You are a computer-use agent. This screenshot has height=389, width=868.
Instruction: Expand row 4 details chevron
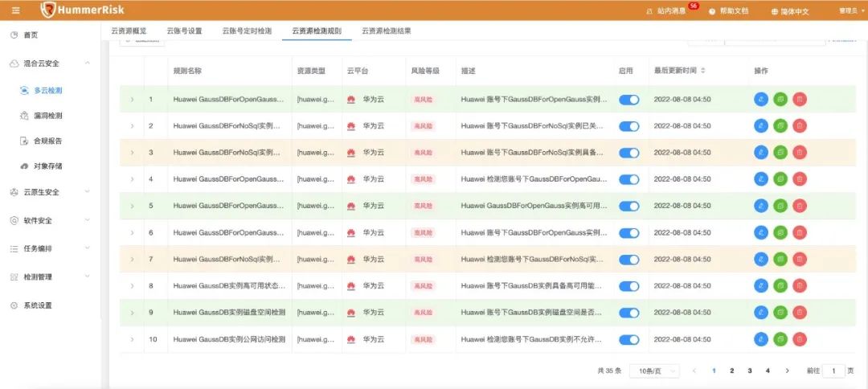(x=132, y=179)
